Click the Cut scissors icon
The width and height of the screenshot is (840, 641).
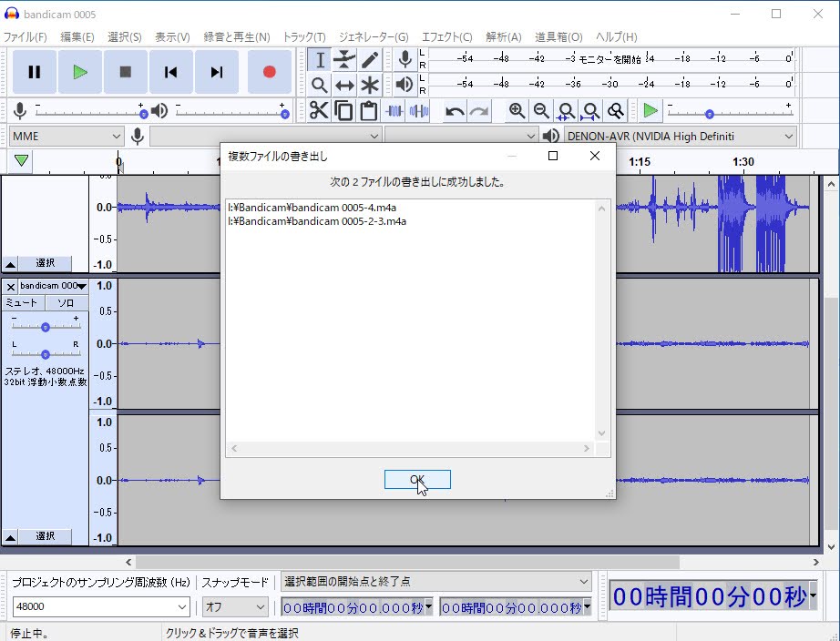319,111
